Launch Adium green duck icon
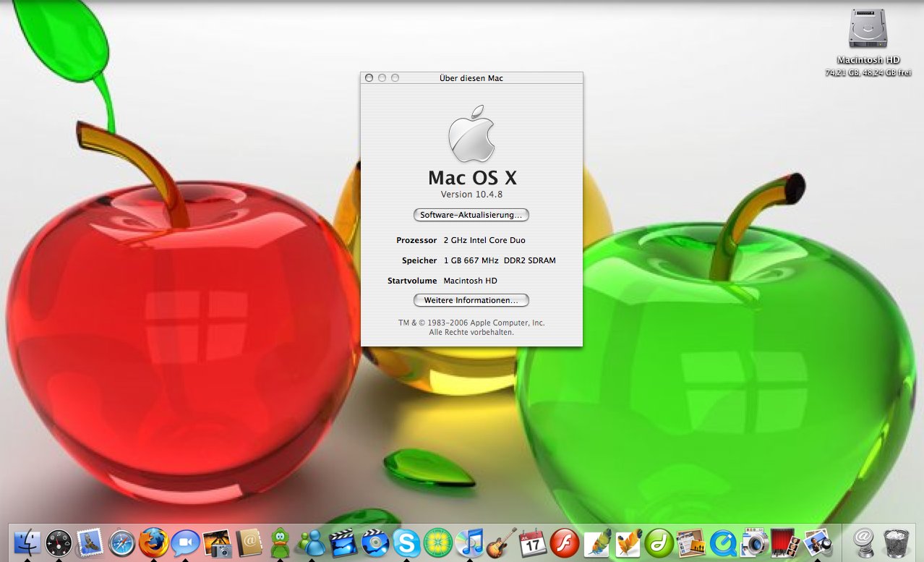Viewport: 924px width, 562px height. point(280,542)
